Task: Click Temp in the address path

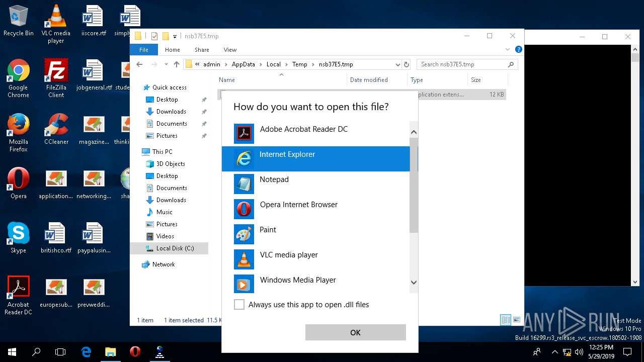Action: [x=300, y=64]
